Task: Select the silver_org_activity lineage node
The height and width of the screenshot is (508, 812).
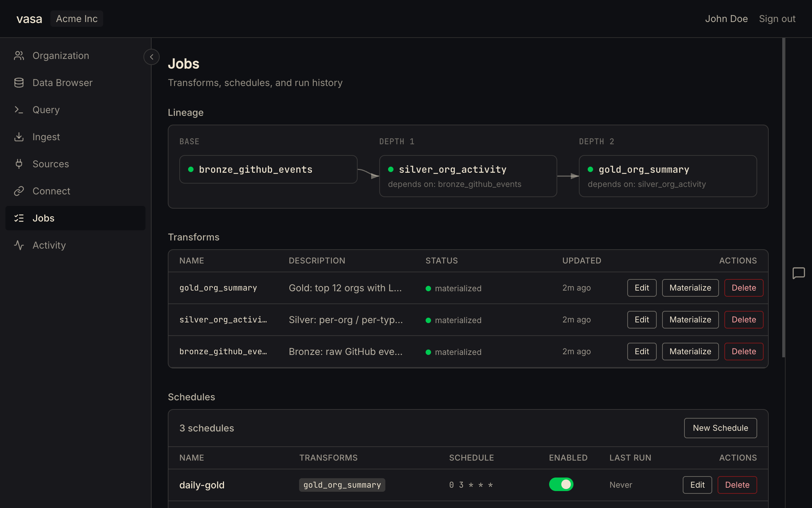Action: coord(468,176)
